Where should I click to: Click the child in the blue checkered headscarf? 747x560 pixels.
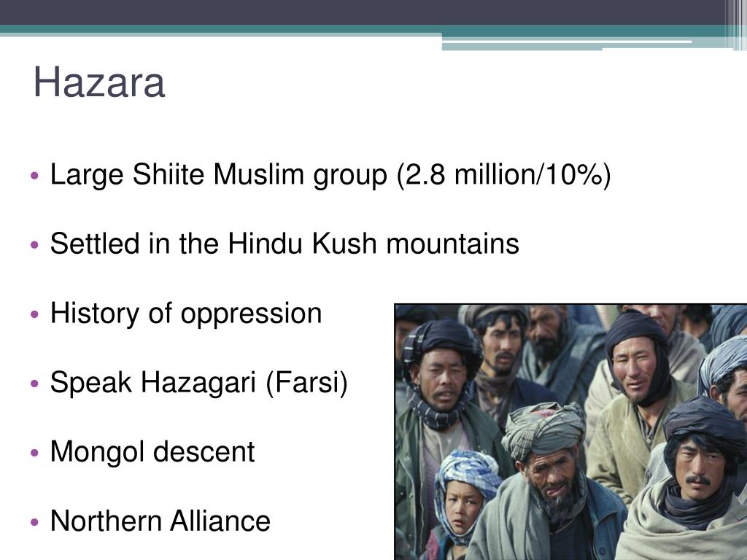pos(461,503)
